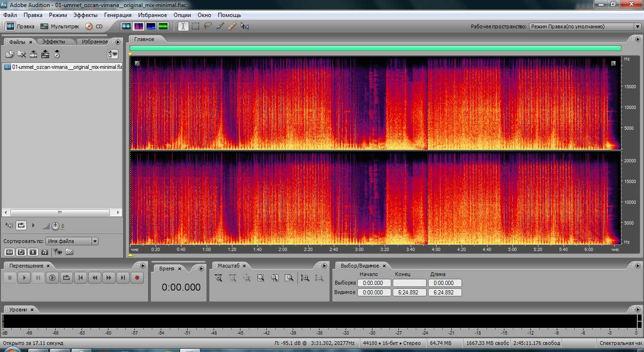Image resolution: width=644 pixels, height=352 pixels.
Task: Select the waveform display icon
Action: click(x=126, y=26)
